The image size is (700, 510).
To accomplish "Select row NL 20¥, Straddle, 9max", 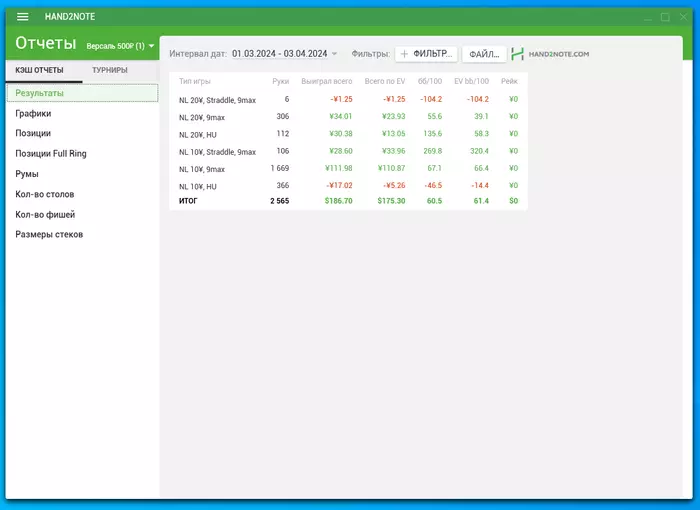I will [x=348, y=100].
